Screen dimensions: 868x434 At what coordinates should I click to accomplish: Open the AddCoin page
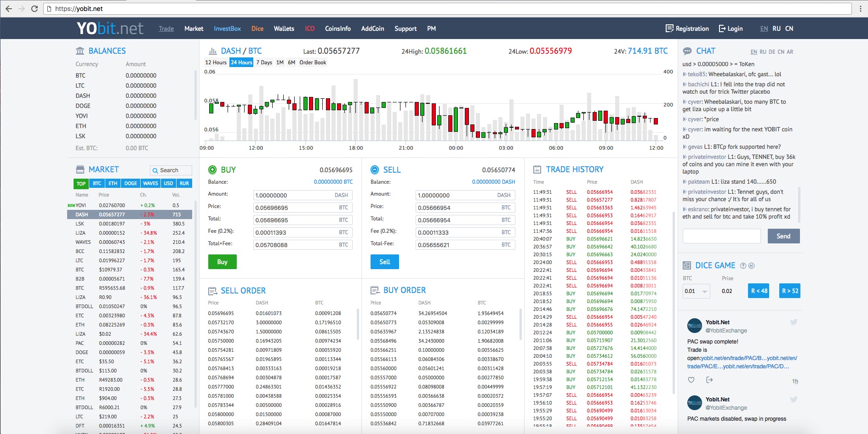[x=372, y=28]
